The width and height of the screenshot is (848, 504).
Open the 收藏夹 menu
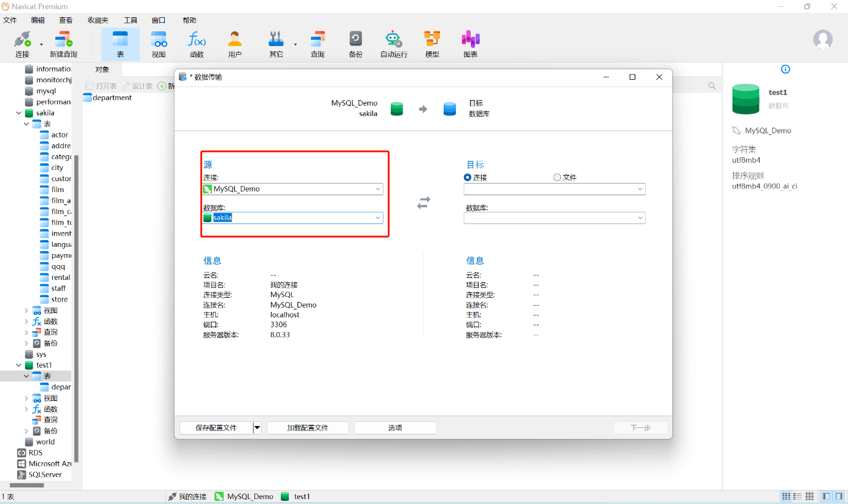point(98,20)
